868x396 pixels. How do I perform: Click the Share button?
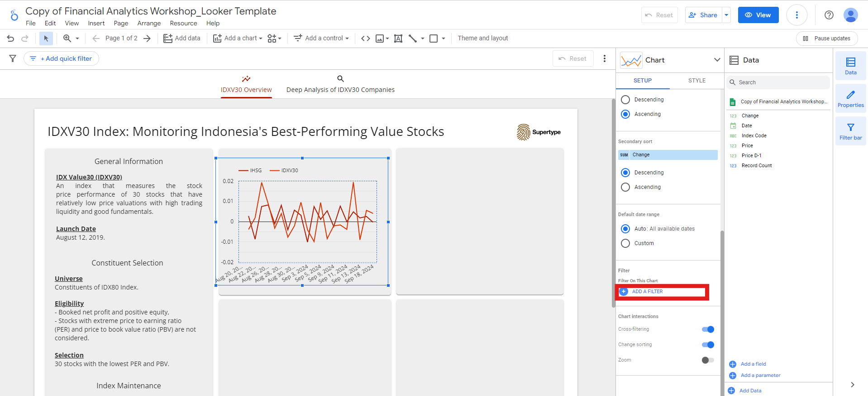pos(704,15)
